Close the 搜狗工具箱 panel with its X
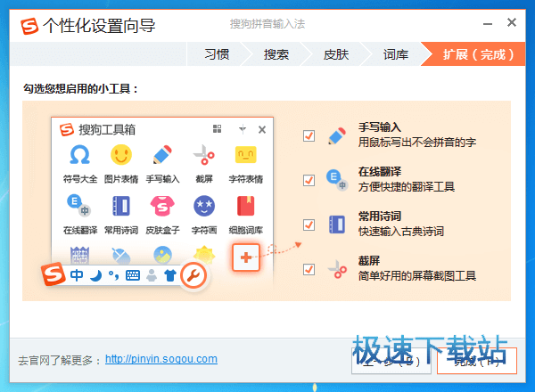The width and height of the screenshot is (535, 392). pyautogui.click(x=262, y=129)
